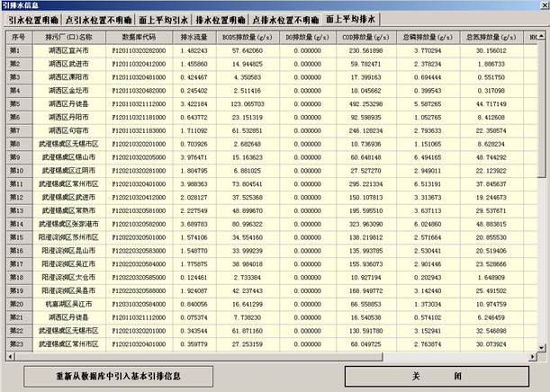Click the 序号 column header

18,38
